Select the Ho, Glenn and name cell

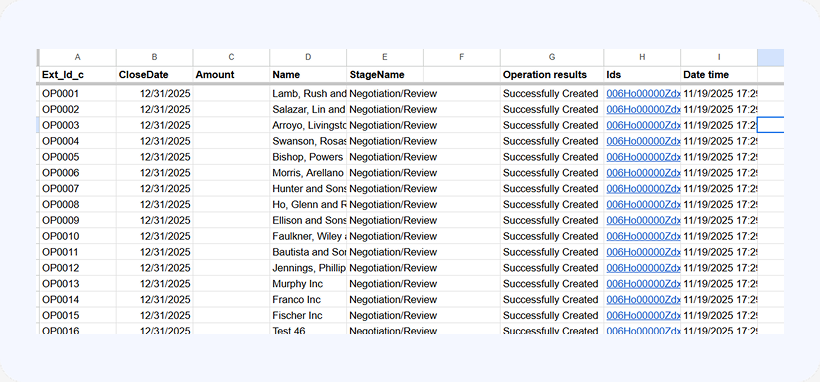coord(308,204)
